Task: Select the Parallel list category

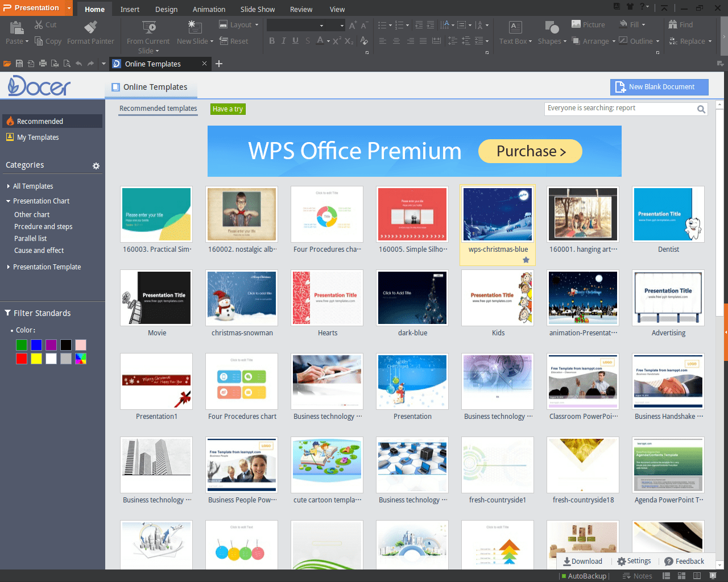Action: [x=31, y=239]
